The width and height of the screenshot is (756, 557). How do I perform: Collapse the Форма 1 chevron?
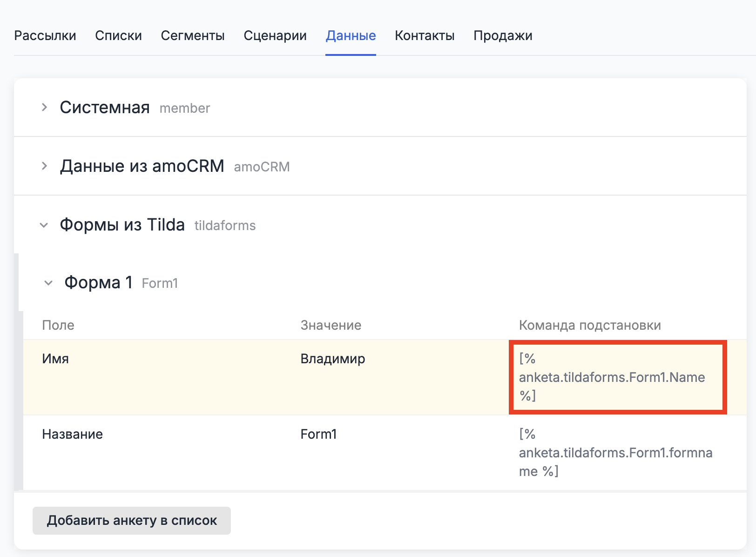click(48, 283)
